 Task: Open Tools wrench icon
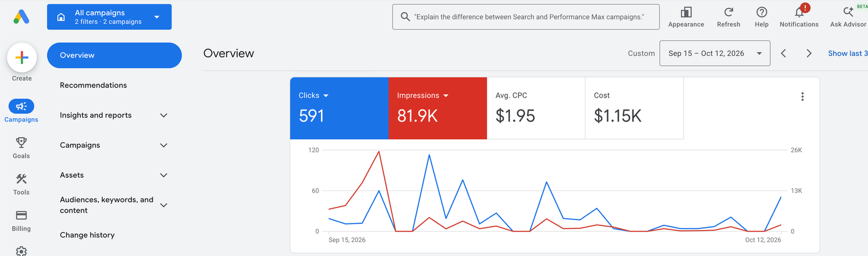click(x=21, y=179)
